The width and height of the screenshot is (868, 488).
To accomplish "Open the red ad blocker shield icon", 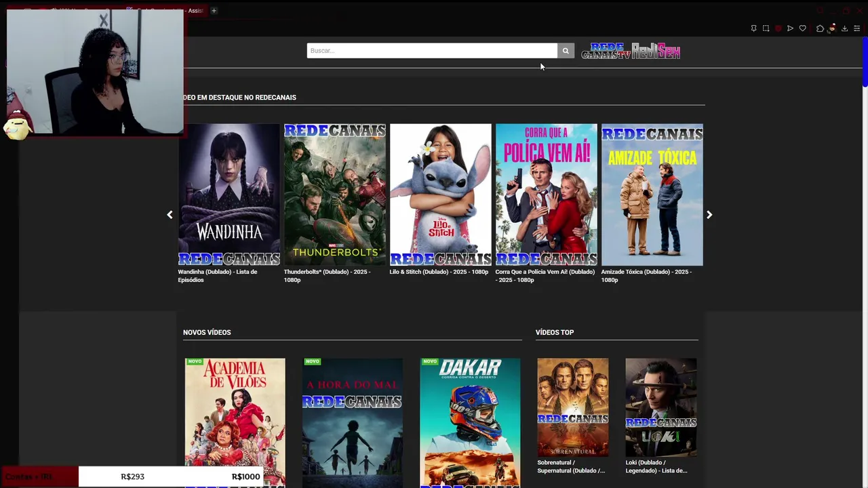I will 778,28.
